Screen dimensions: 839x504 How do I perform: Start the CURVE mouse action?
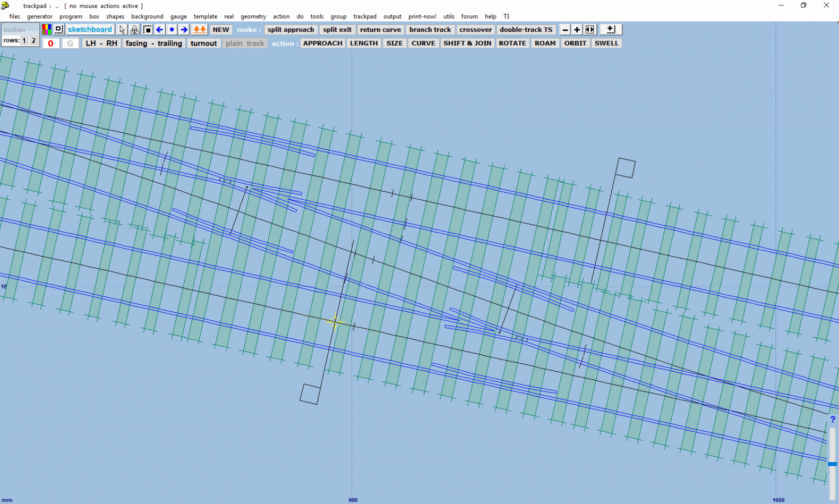click(x=423, y=44)
